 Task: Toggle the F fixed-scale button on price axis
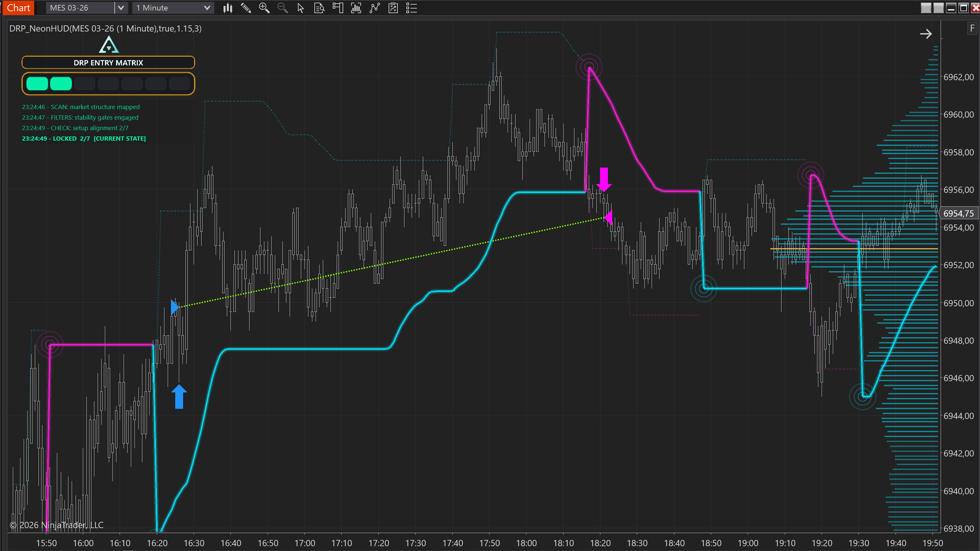point(972,28)
